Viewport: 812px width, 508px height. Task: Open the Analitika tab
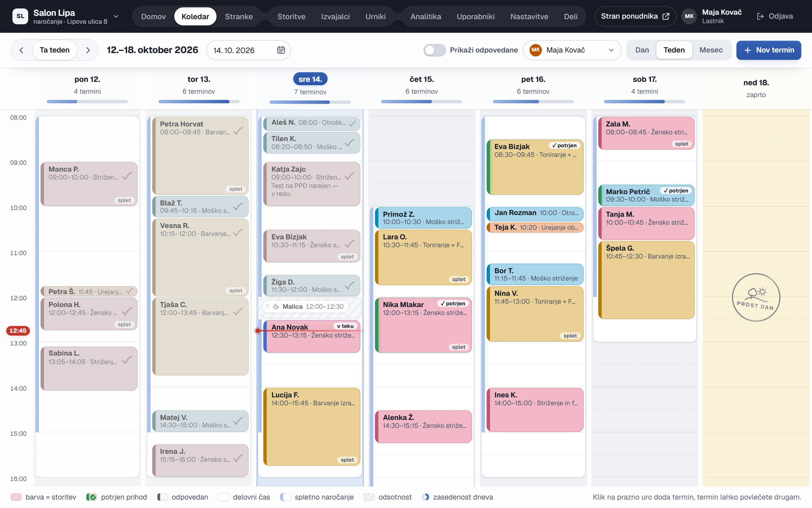click(426, 16)
